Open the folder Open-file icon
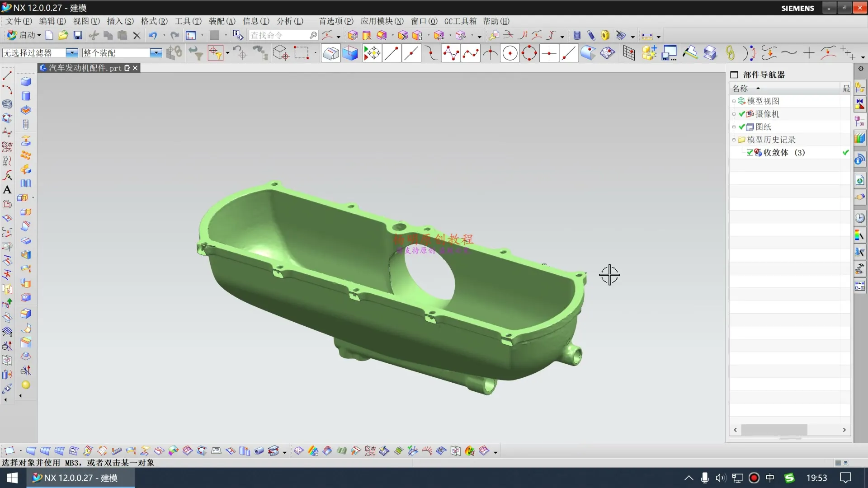The image size is (868, 488). click(x=63, y=35)
